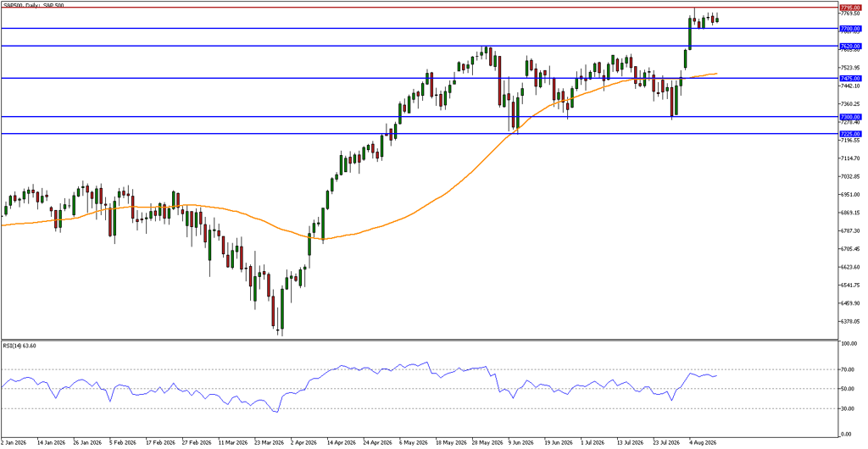
Task: Click the 6951.00 price axis value
Action: click(849, 195)
